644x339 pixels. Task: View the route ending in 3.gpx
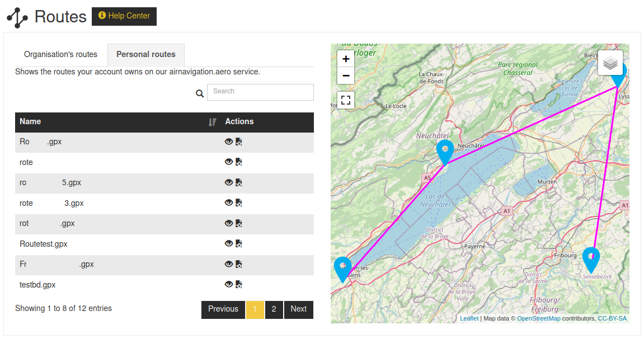tap(229, 203)
